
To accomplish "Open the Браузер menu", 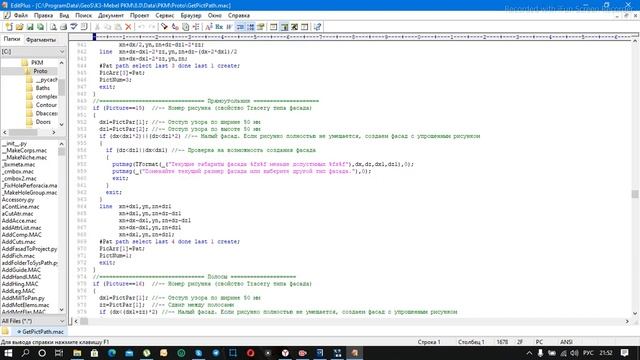I will tap(191, 16).
